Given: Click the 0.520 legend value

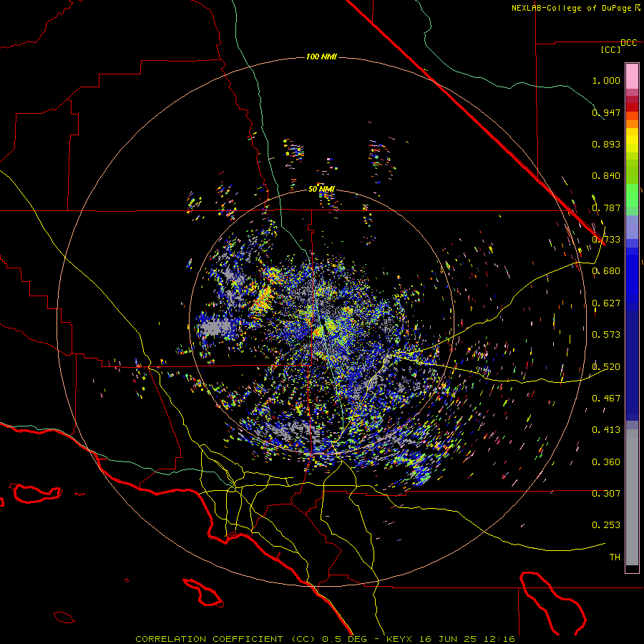Looking at the screenshot, I should point(606,367).
